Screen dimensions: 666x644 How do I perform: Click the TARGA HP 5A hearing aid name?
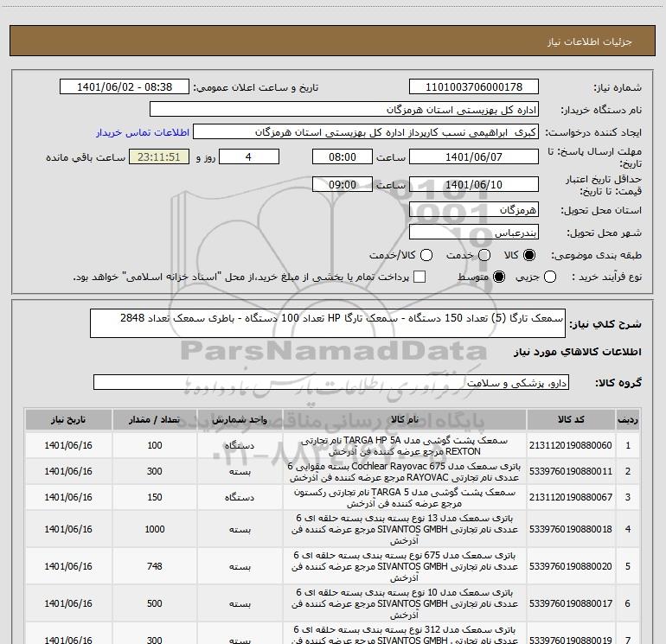(x=405, y=446)
